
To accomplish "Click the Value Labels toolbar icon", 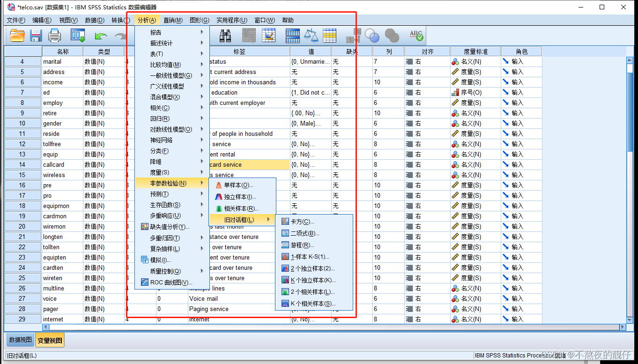I will point(354,36).
